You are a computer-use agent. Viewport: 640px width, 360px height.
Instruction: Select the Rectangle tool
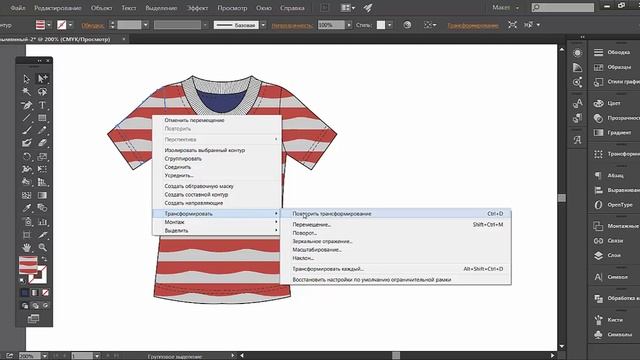click(42, 118)
